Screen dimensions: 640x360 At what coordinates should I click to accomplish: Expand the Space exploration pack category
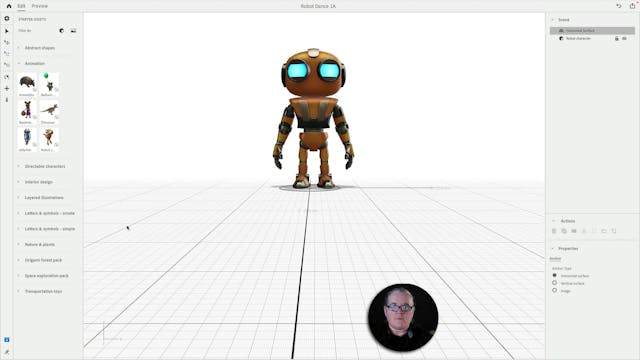(x=47, y=276)
